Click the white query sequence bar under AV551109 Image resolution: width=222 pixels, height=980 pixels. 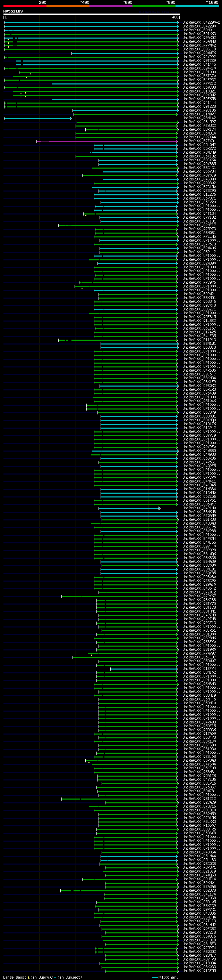click(92, 15)
